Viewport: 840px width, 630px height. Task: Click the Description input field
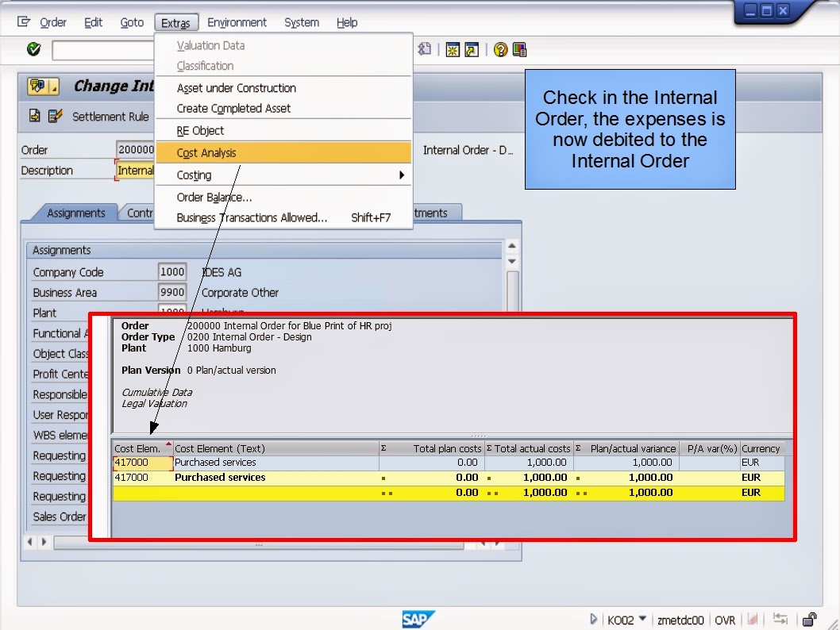pos(135,171)
